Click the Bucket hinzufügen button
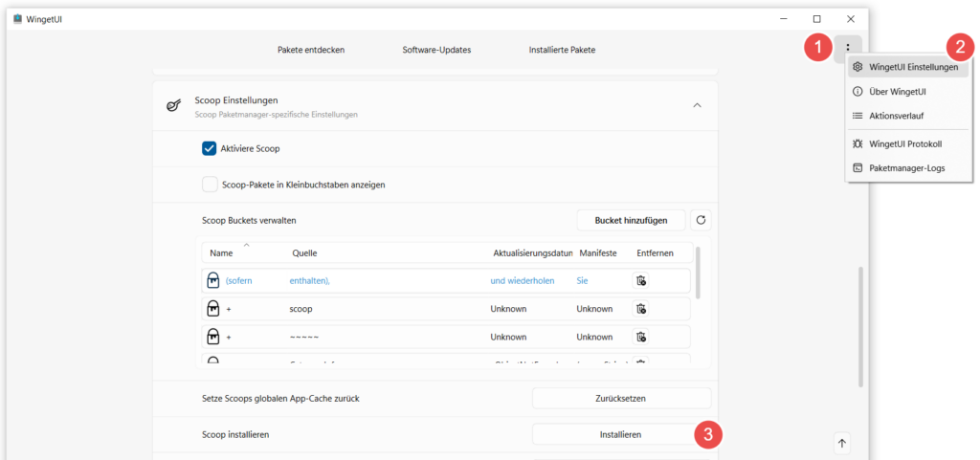Viewport: 980px width, 460px height. click(631, 220)
